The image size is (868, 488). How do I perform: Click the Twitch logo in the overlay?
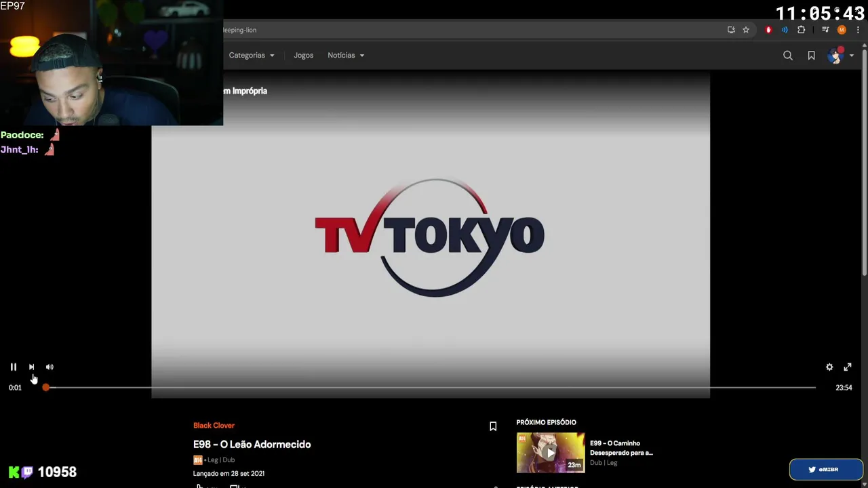point(27,472)
